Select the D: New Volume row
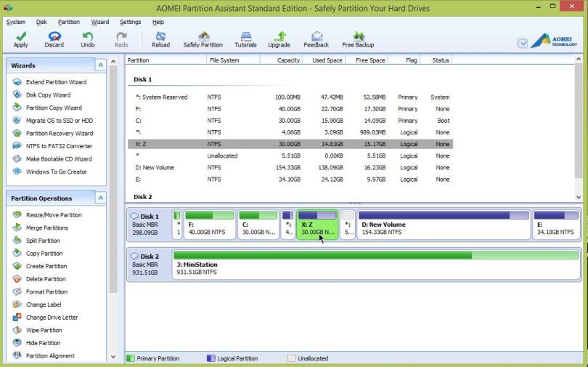This screenshot has width=588, height=367. [x=290, y=167]
